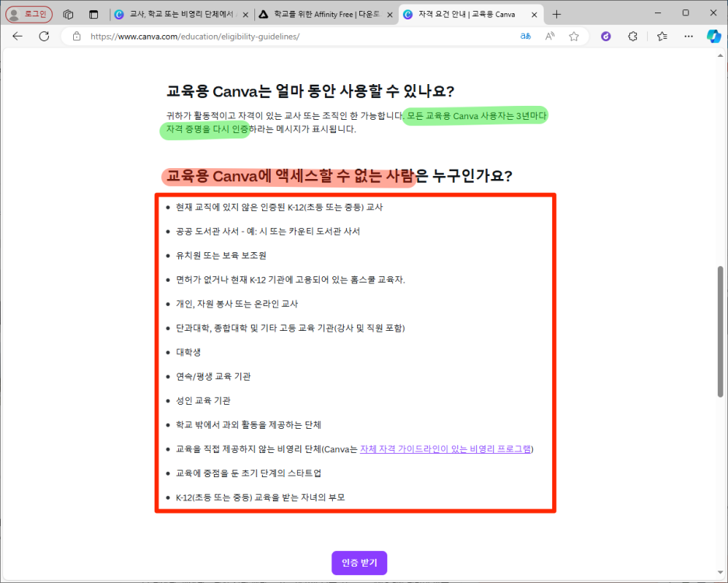Click list item 대학생
728x583 pixels.
pos(188,352)
